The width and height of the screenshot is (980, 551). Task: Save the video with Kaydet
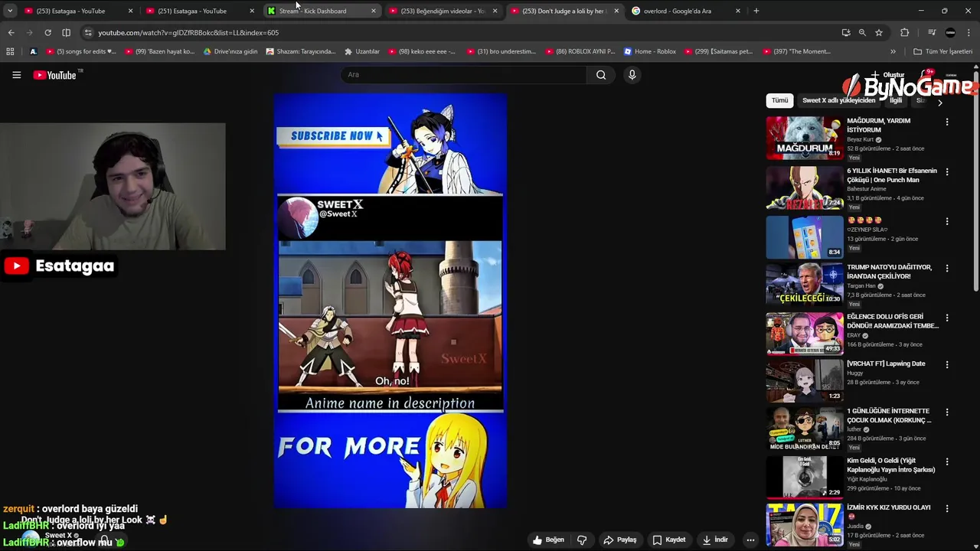668,540
